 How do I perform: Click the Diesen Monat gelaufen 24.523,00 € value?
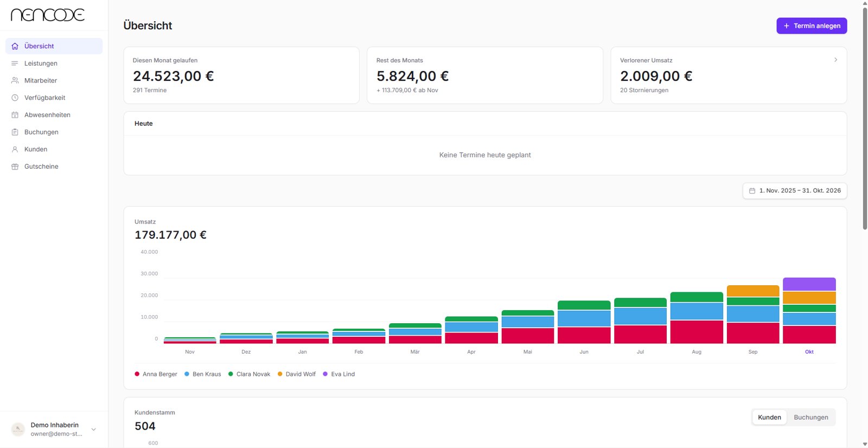[174, 76]
